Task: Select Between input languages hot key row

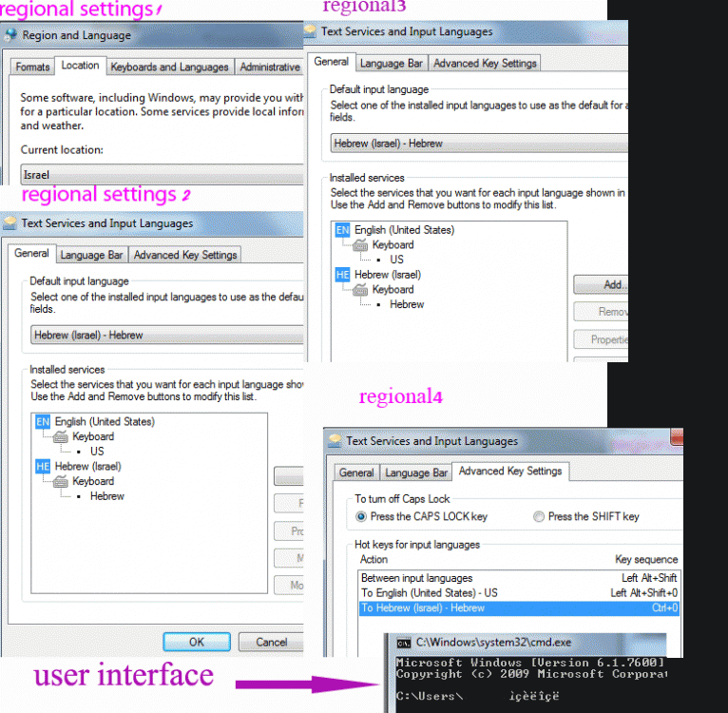Action: click(x=519, y=578)
